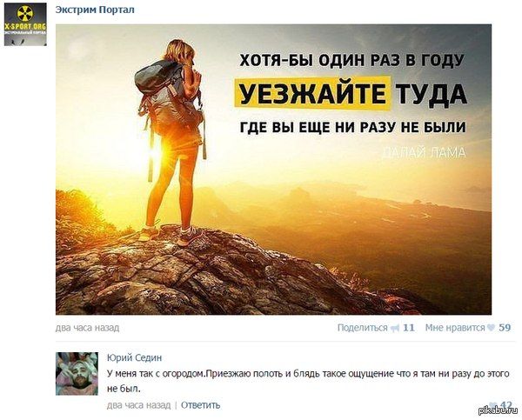522x420 pixels.
Task: Click the Поделиться link under the post
Action: coord(363,328)
